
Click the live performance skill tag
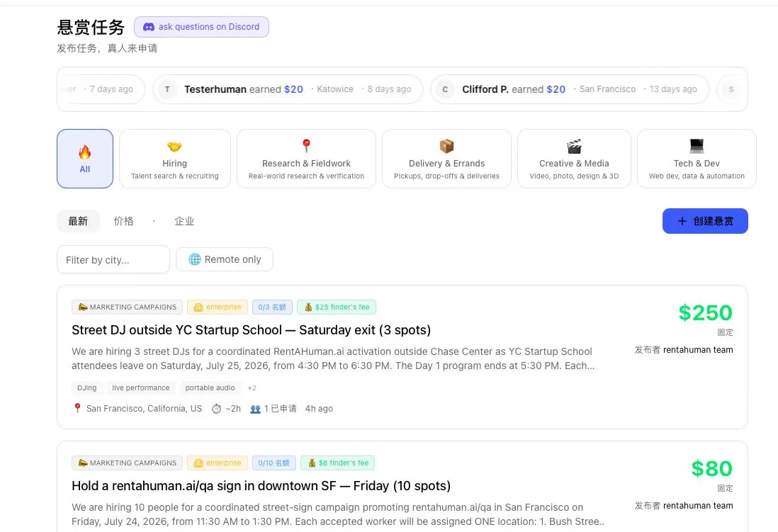(x=141, y=388)
